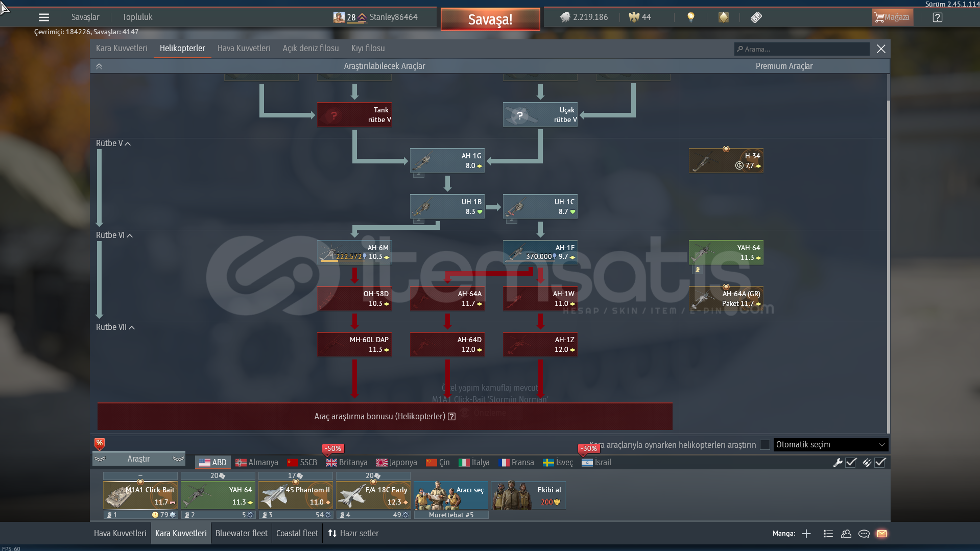
Task: Switch to Kıyı filosu tab
Action: pos(368,49)
